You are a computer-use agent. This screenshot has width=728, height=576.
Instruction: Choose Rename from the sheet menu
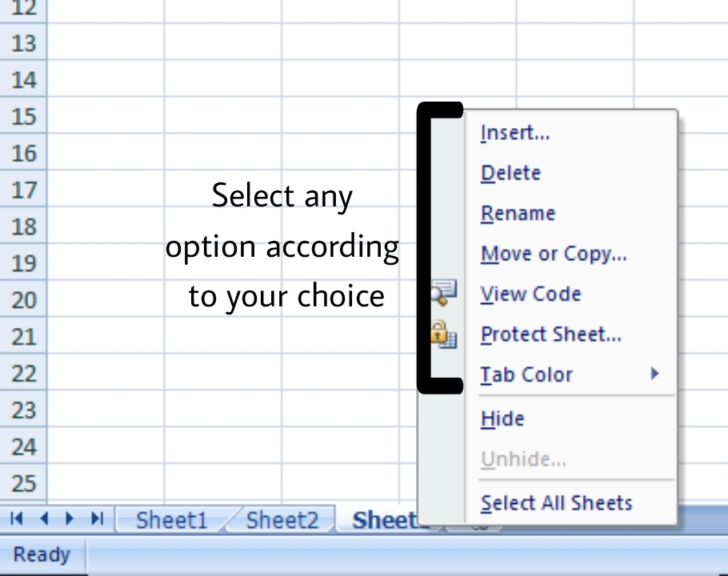(518, 214)
